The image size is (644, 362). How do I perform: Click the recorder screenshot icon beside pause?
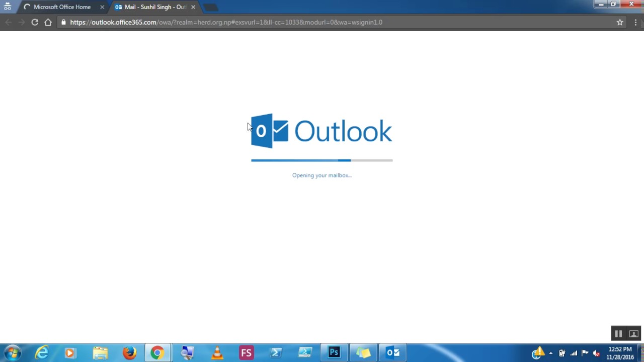[633, 334]
